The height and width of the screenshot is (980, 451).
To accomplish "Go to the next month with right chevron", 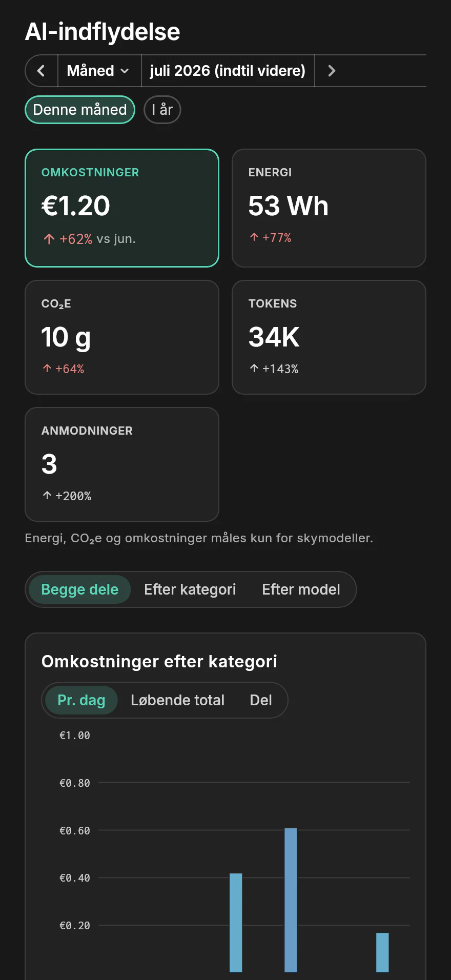I will click(332, 71).
